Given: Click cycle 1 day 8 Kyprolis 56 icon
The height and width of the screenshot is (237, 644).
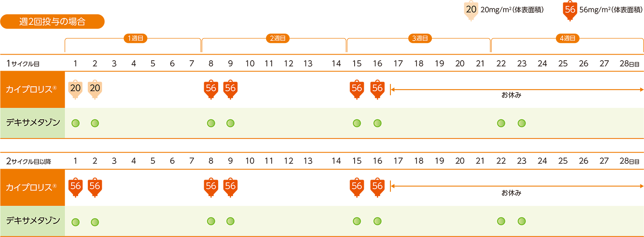Looking at the screenshot, I should click(x=211, y=89).
